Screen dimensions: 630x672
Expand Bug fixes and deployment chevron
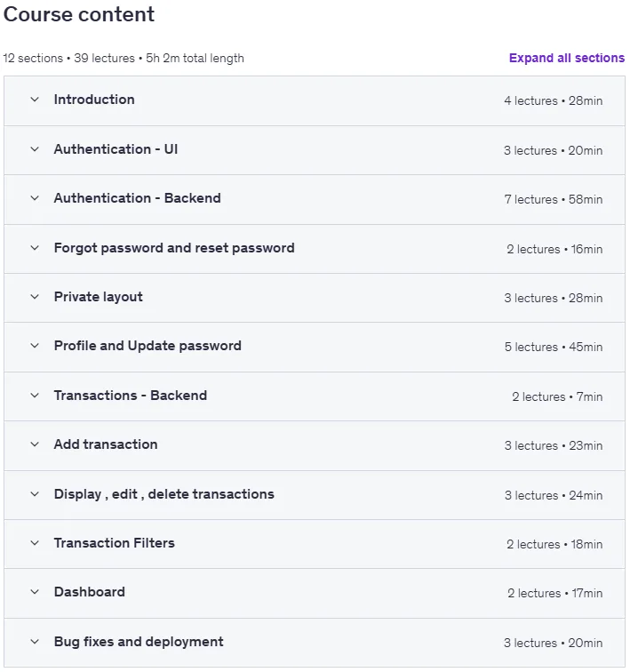pos(35,642)
